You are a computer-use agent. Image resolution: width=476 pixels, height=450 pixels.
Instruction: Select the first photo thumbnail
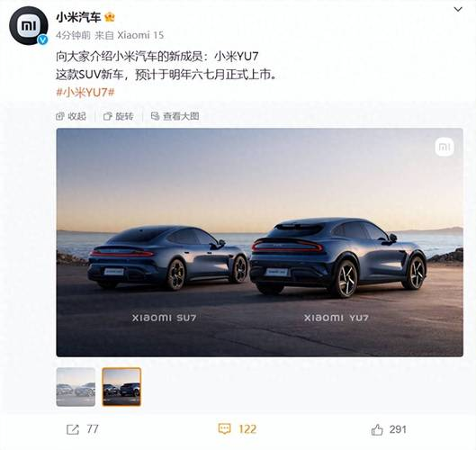tap(76, 387)
